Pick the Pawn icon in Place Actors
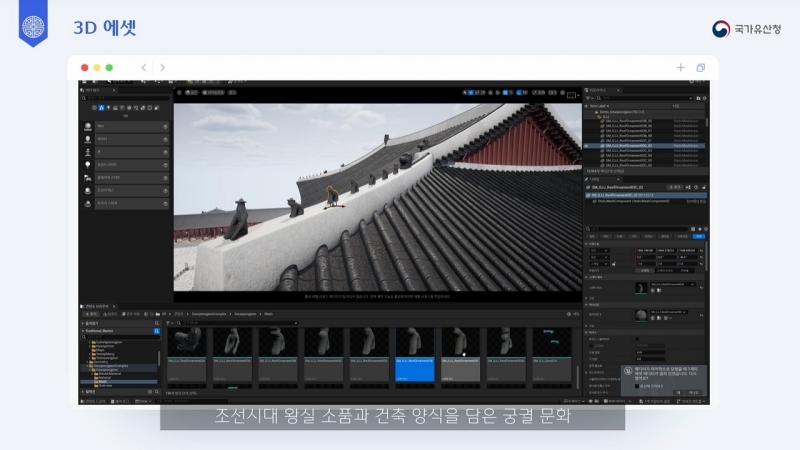The width and height of the screenshot is (800, 450). 88,152
